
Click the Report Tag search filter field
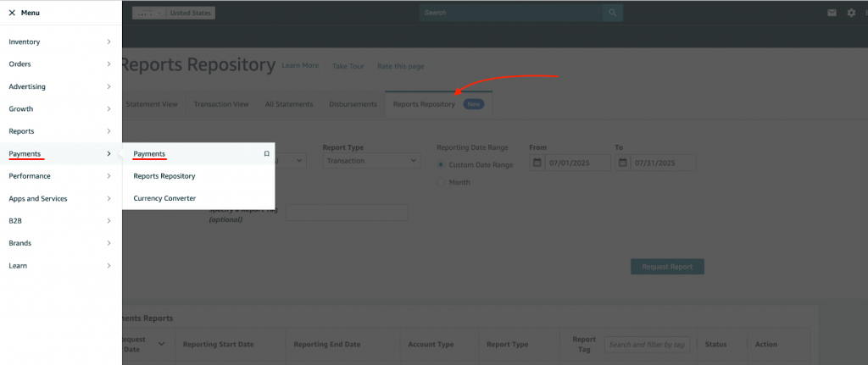coord(647,345)
